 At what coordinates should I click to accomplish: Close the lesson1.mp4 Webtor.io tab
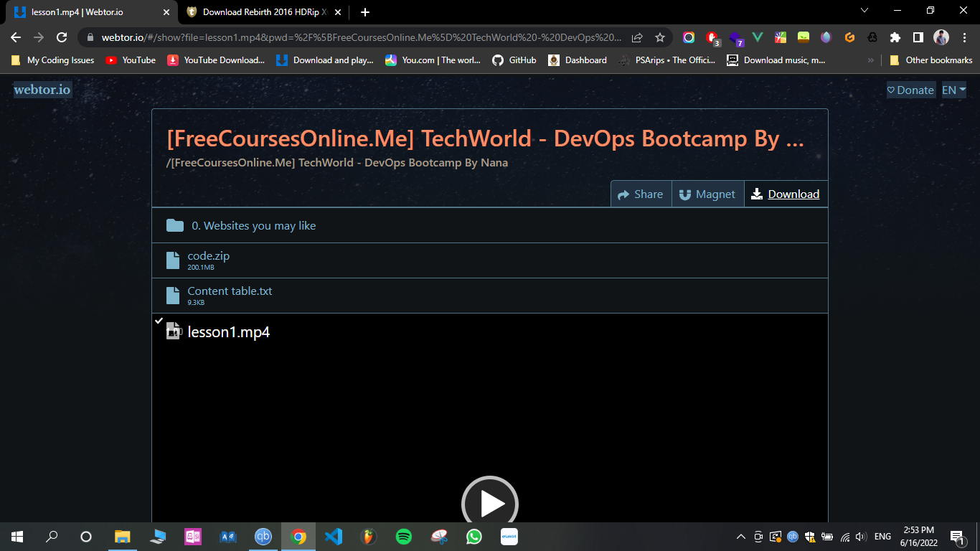click(x=166, y=12)
